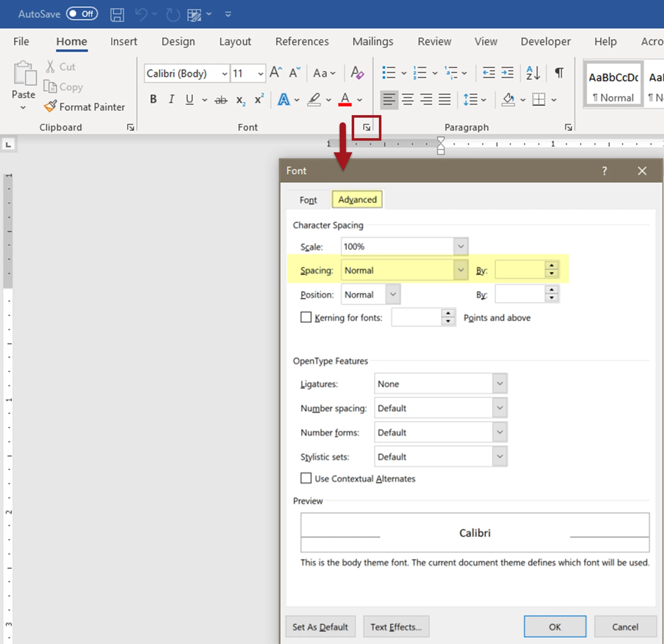Switch to the Insert ribbon tab
This screenshot has height=644, width=664.
(x=124, y=41)
